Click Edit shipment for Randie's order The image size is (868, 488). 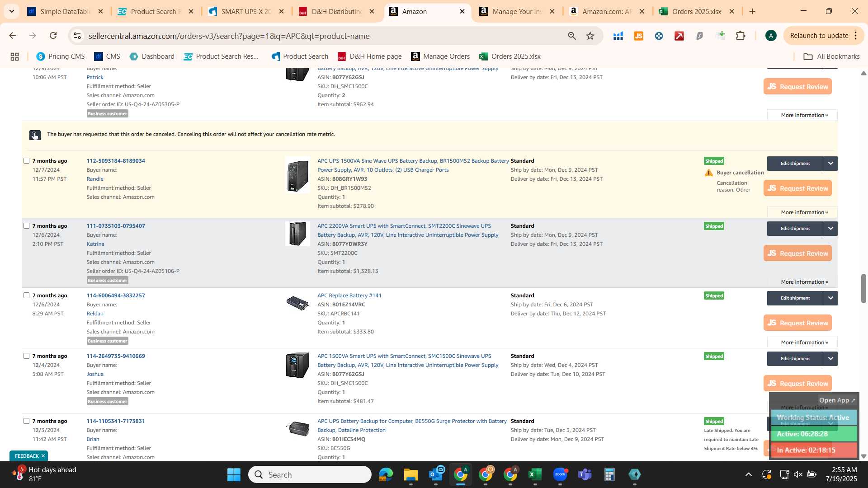(795, 164)
